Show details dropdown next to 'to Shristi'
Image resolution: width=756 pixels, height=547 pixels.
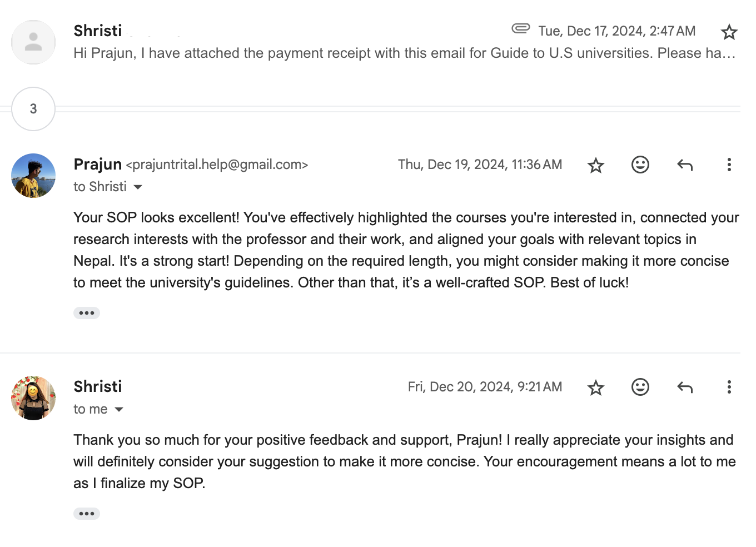tap(138, 187)
